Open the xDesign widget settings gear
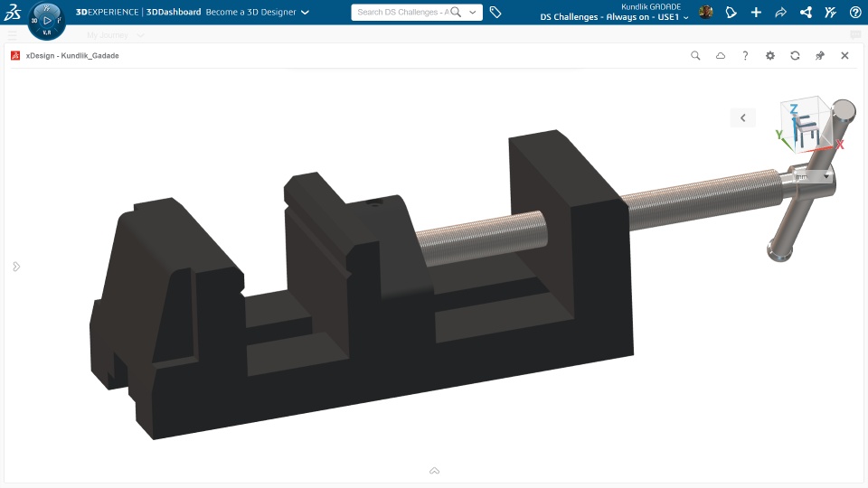Screen dimensions: 868x488 tap(770, 55)
